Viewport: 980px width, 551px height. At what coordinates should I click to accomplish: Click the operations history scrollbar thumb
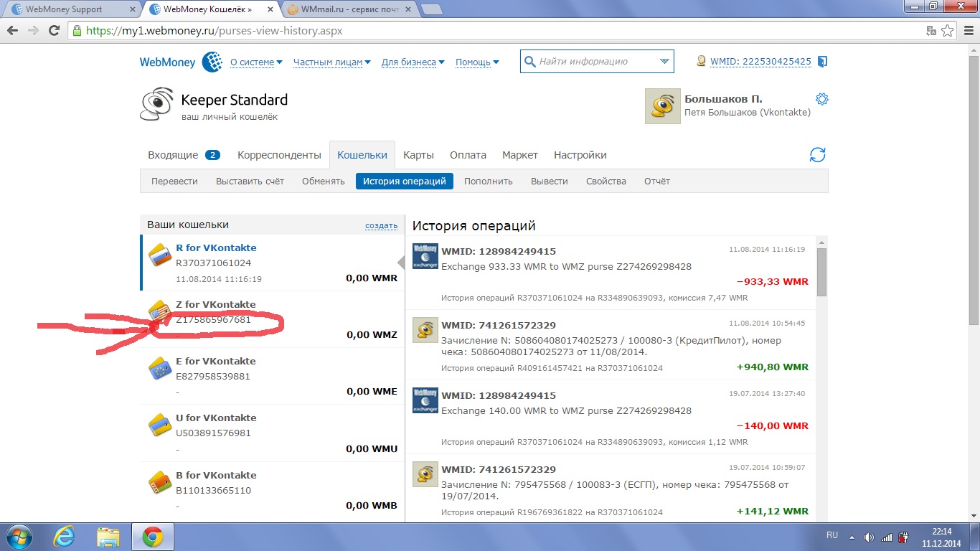pyautogui.click(x=821, y=273)
